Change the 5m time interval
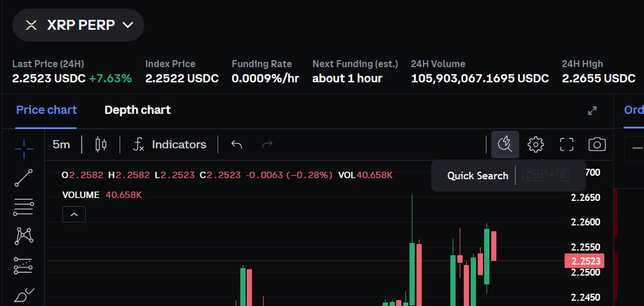The height and width of the screenshot is (306, 644). click(61, 144)
